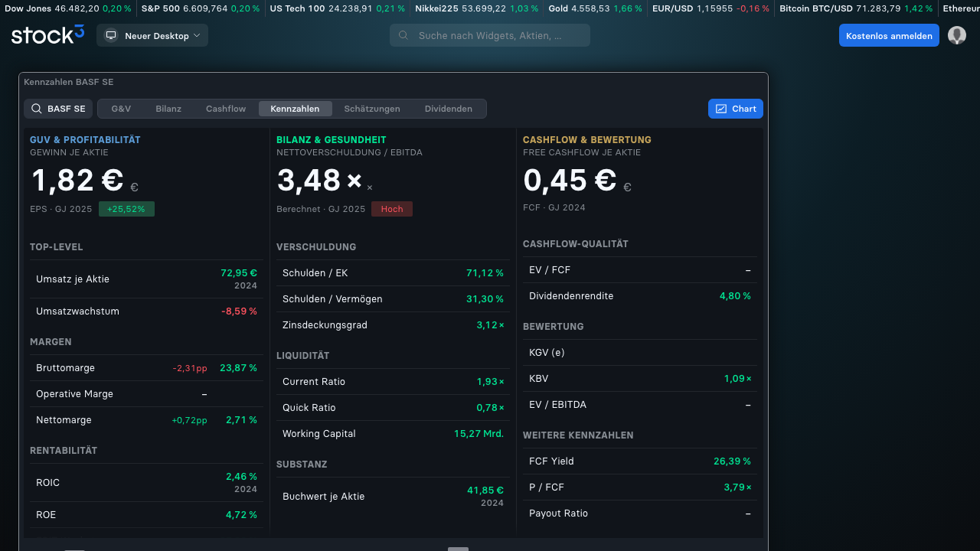Image resolution: width=980 pixels, height=551 pixels.
Task: Click the 3,48× net debt value
Action: point(319,181)
